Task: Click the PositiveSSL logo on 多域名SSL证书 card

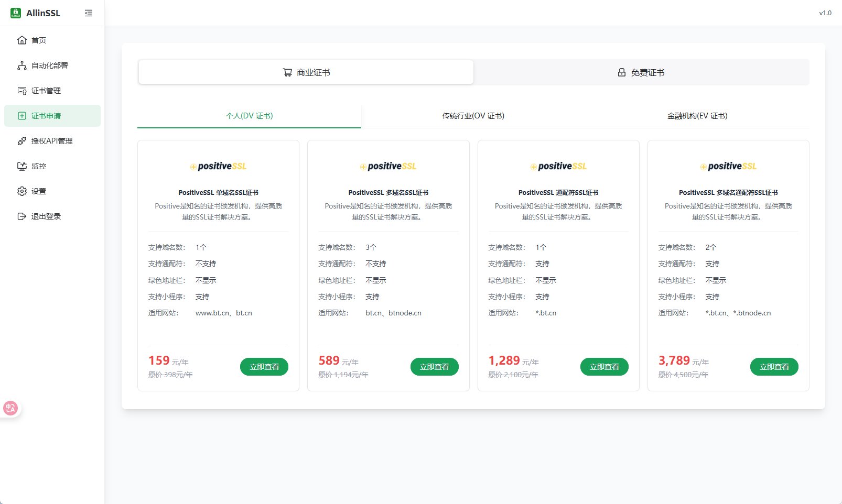Action: pyautogui.click(x=388, y=166)
